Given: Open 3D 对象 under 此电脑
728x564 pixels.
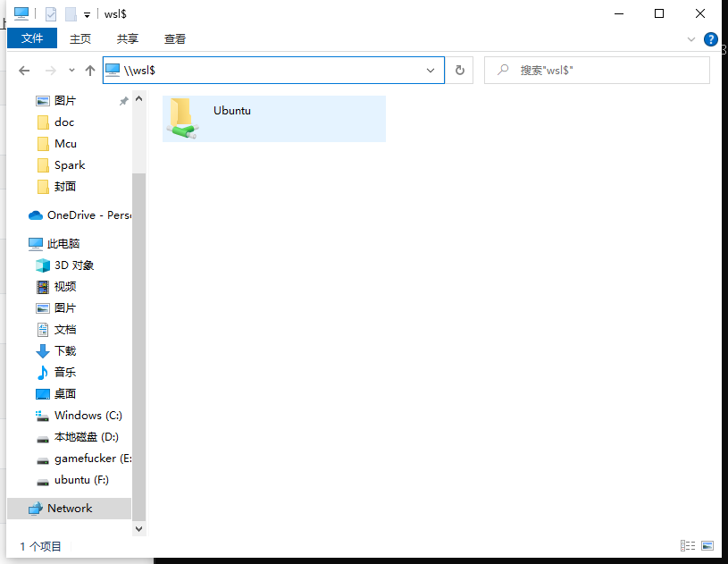Looking at the screenshot, I should click(x=74, y=265).
